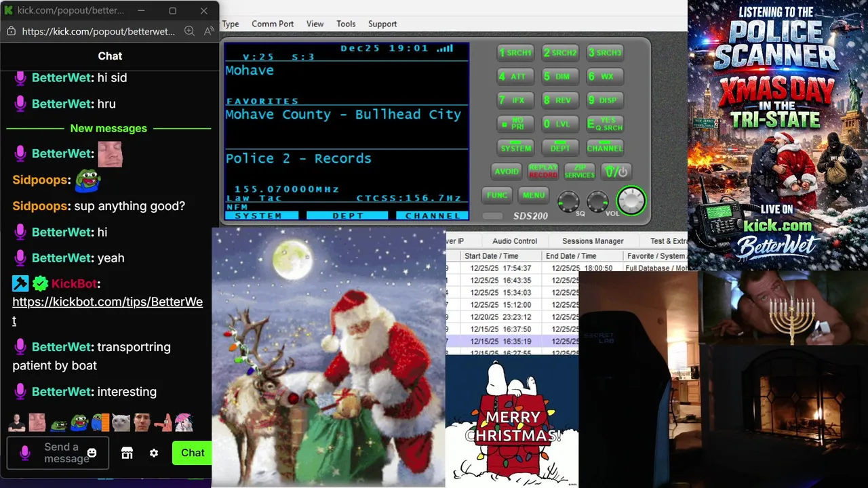Click the site info lock icon in address bar
Image resolution: width=868 pixels, height=488 pixels.
[11, 31]
